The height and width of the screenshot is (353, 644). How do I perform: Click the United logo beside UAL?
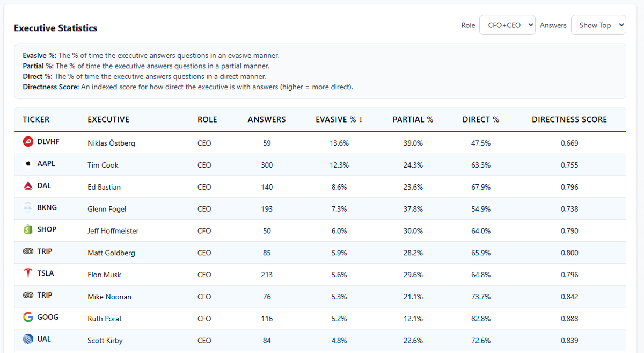pos(28,340)
